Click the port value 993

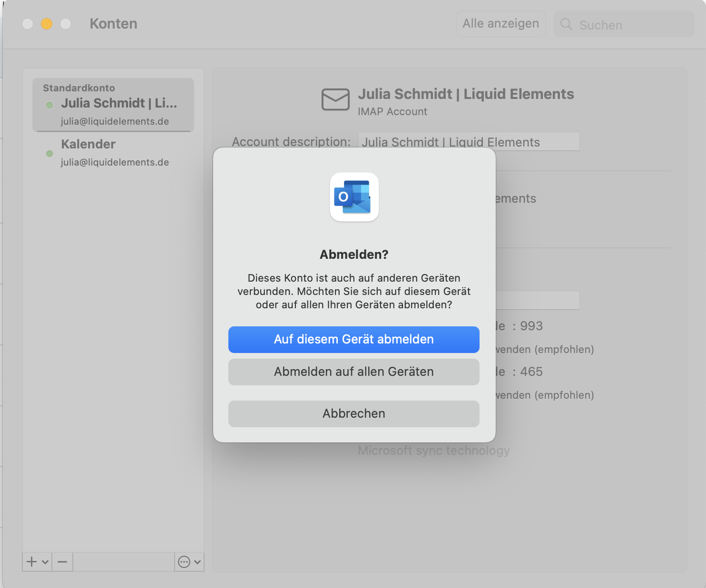click(x=531, y=326)
